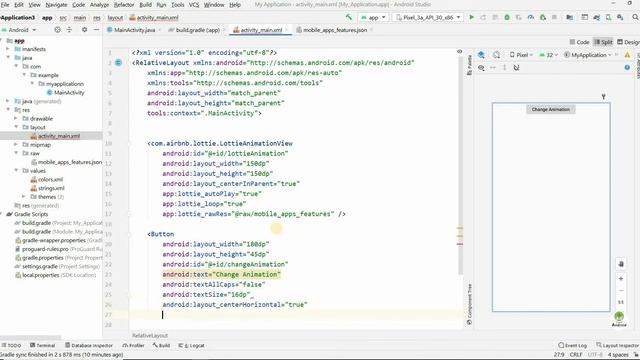Click the design surface layers icon
The width and height of the screenshot is (640, 360).
coord(482,55)
